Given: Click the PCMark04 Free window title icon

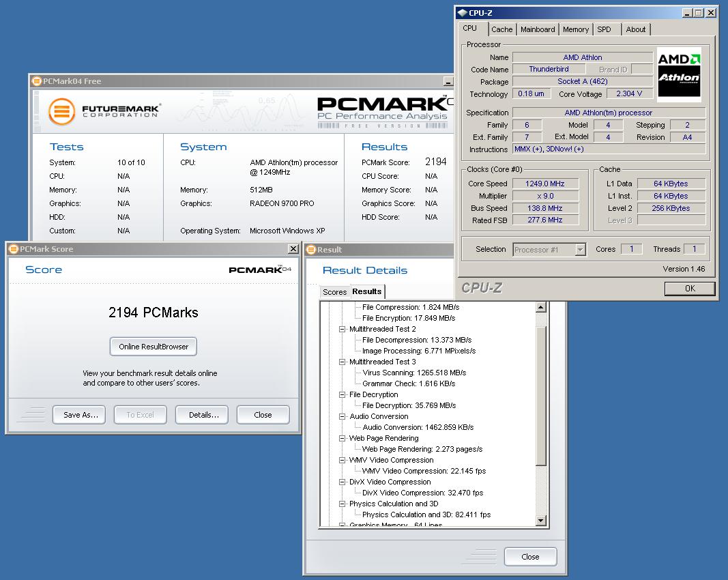Looking at the screenshot, I should (36, 81).
